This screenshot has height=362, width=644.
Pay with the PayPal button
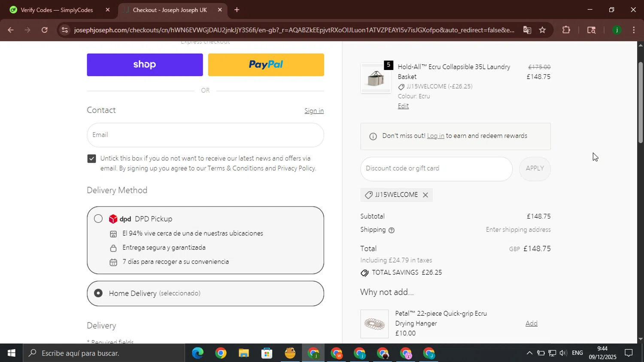(x=266, y=65)
